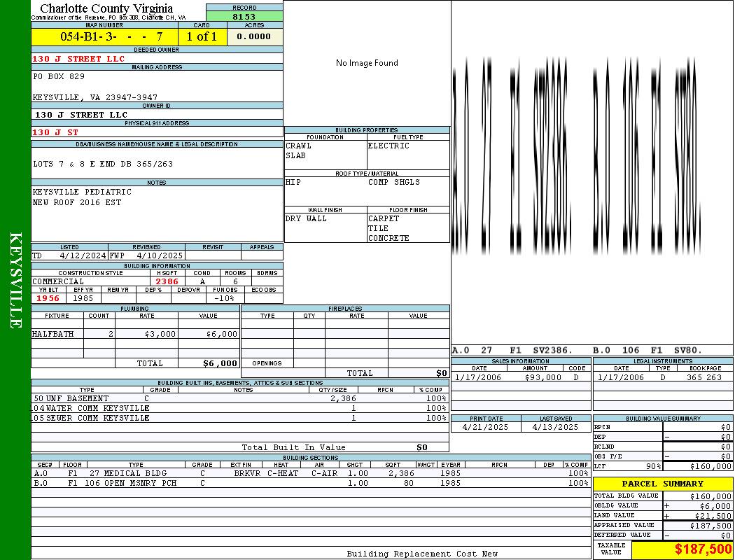Image resolution: width=735 pixels, height=560 pixels.
Task: Click the 27 MEDICAL BLDG section row
Action: pyautogui.click(x=311, y=473)
